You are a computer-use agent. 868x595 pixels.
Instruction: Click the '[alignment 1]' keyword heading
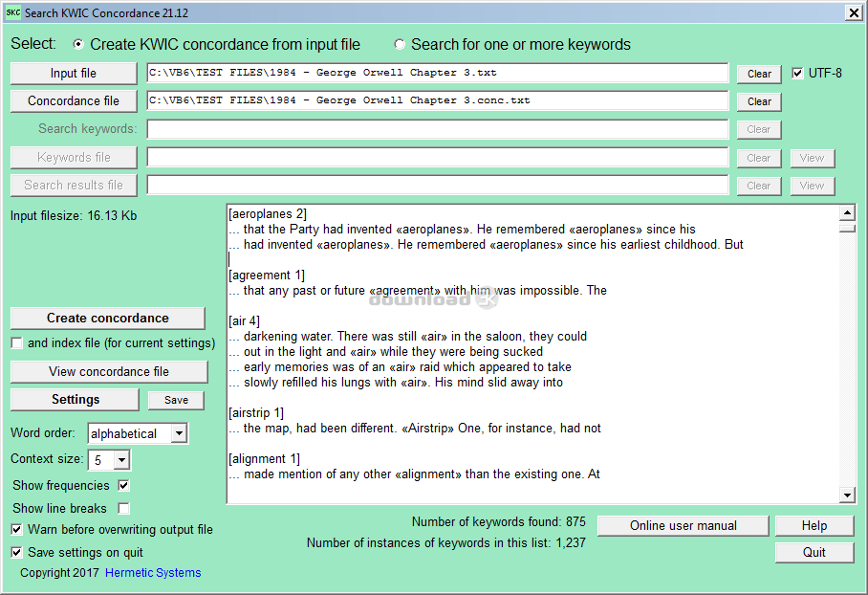tap(265, 459)
